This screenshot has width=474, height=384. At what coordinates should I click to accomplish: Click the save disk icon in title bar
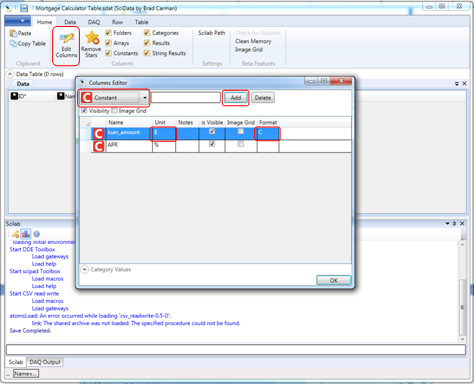click(x=24, y=8)
